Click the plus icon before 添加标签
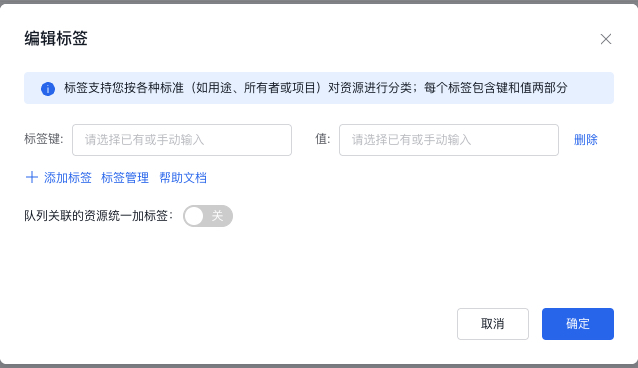The image size is (638, 368). coord(32,177)
